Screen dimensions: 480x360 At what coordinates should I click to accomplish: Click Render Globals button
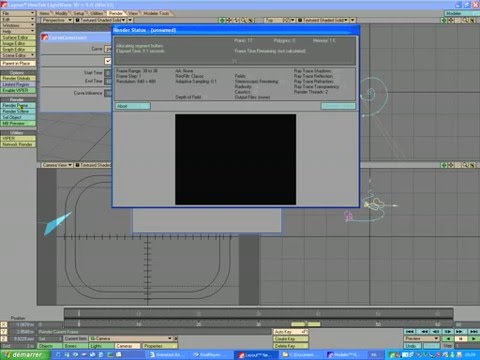[x=18, y=78]
